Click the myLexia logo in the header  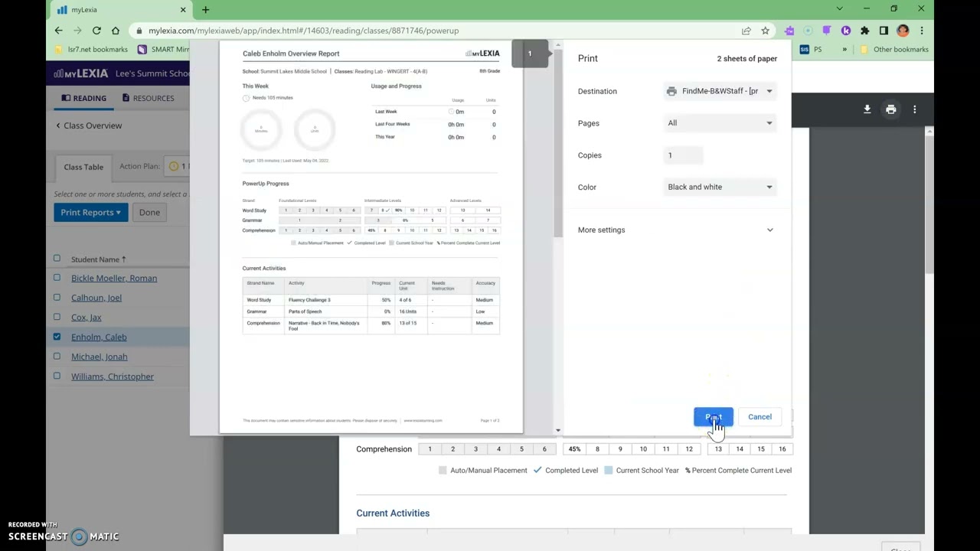point(80,73)
